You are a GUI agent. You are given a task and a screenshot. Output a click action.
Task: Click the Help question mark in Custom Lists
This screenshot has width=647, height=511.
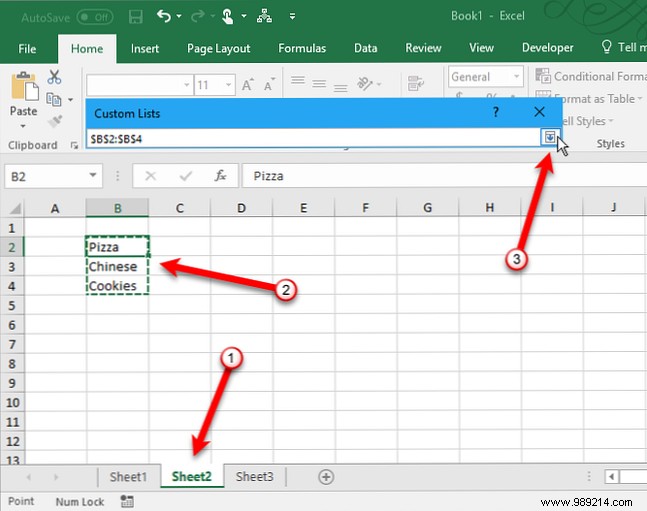(496, 112)
